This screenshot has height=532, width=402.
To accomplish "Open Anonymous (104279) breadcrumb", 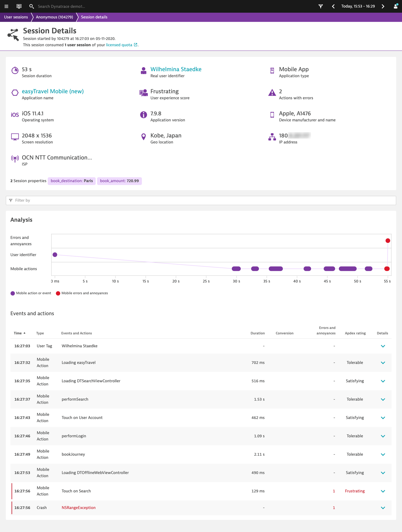I will (54, 17).
